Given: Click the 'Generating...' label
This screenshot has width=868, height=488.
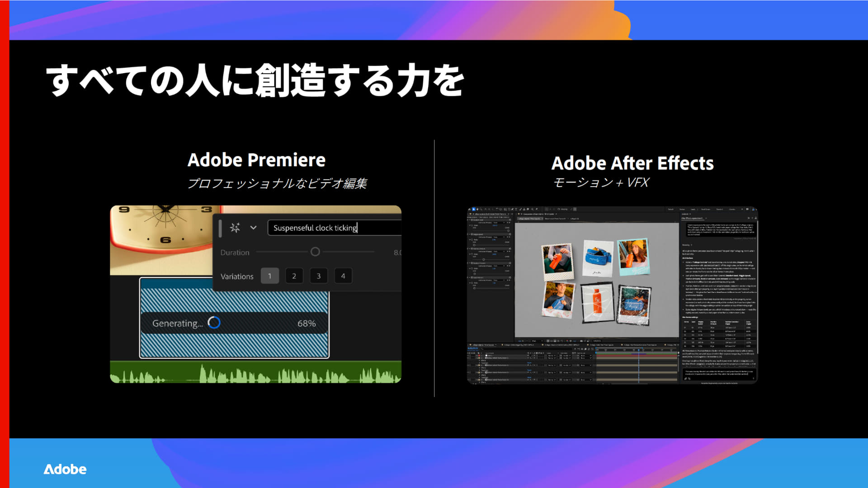Looking at the screenshot, I should pos(177,324).
